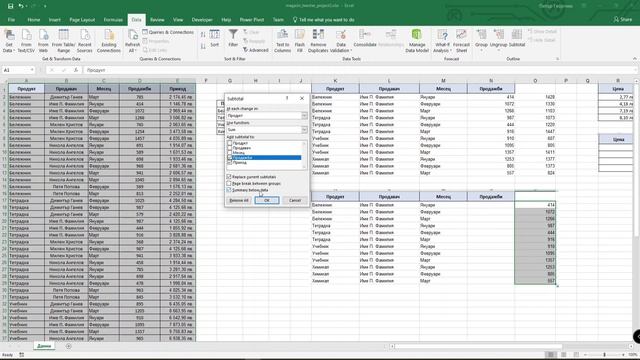Click the formula bar input

[359, 70]
